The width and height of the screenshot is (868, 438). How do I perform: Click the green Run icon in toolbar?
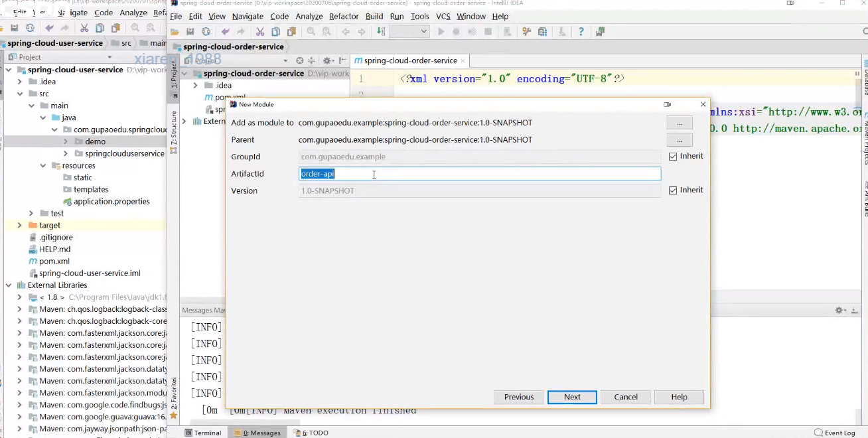pyautogui.click(x=441, y=32)
